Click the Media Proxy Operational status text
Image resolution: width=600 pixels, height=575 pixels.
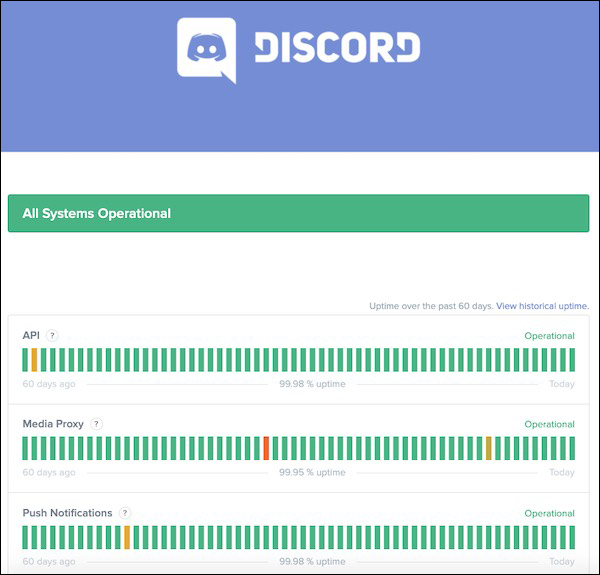(x=549, y=424)
